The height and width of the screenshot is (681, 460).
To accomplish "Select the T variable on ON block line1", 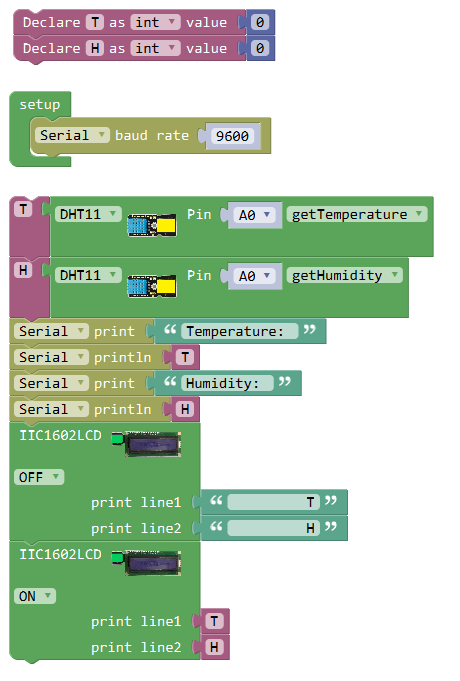I will 214,621.
